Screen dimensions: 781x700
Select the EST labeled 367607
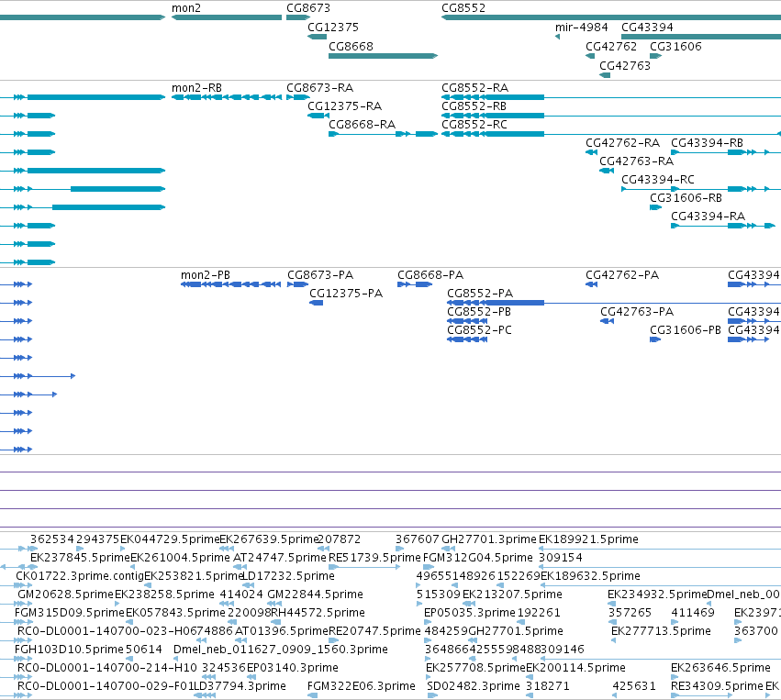tap(418, 539)
